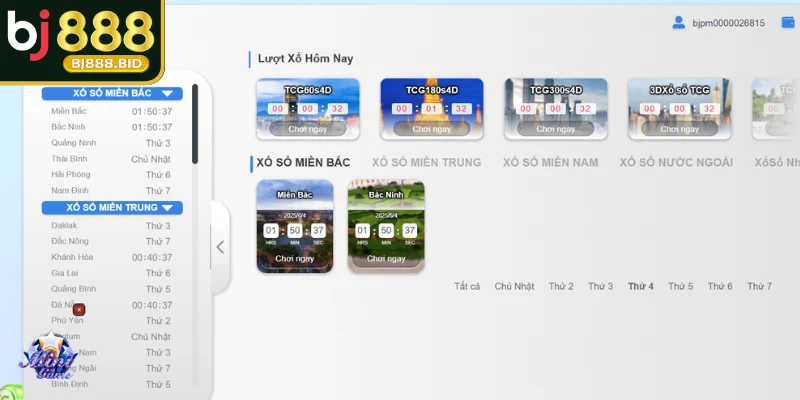The height and width of the screenshot is (400, 800).
Task: Open the Bắc Ninh lottery card image
Action: tap(386, 226)
